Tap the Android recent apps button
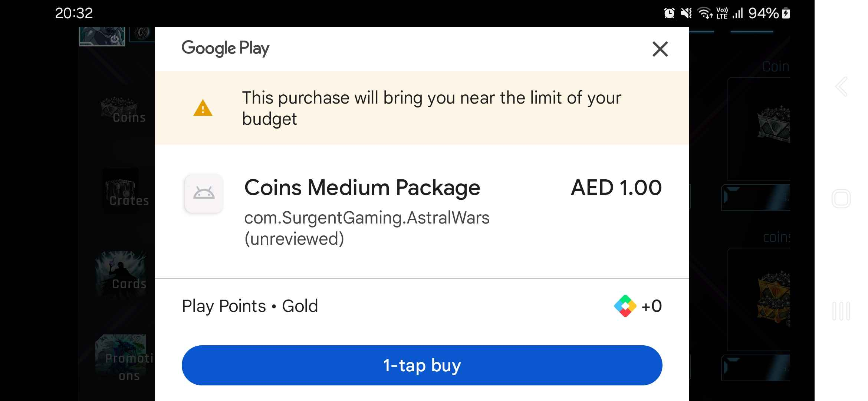 (841, 311)
